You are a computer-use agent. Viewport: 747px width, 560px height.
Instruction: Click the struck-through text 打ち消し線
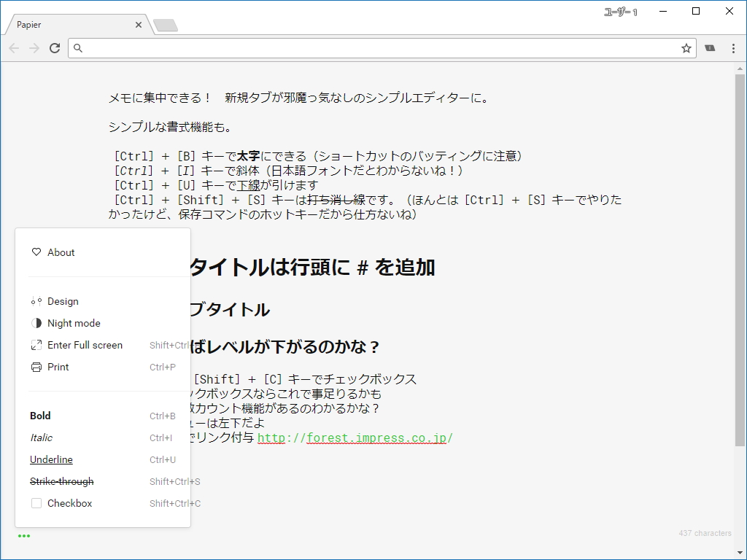(336, 200)
